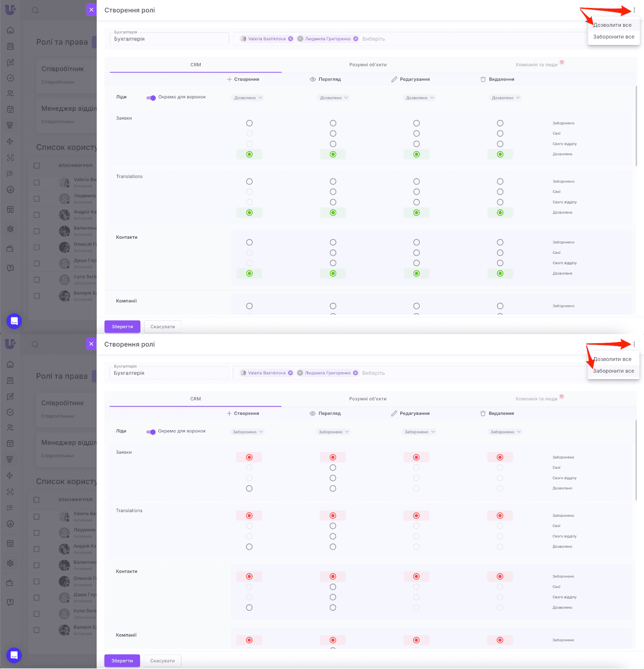Choose 'Заборонити все' in lower screenshot menu
Image resolution: width=644 pixels, height=669 pixels.
[x=613, y=371]
